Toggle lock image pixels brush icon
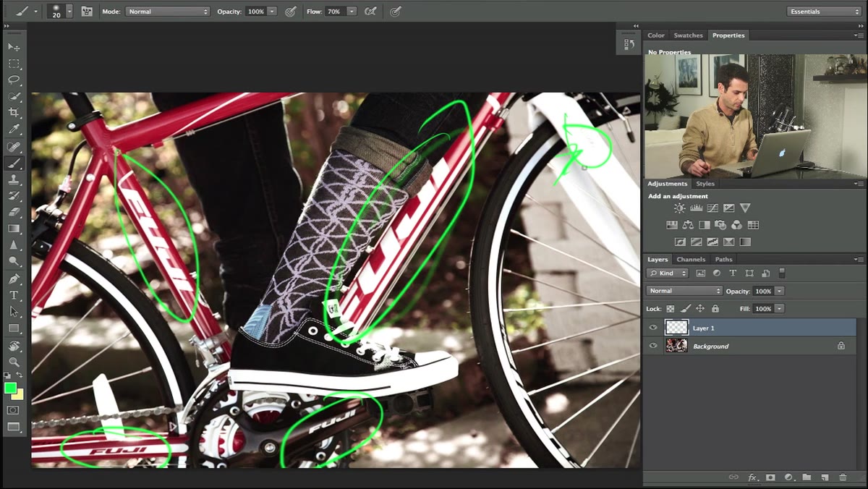Image resolution: width=868 pixels, height=489 pixels. click(x=686, y=309)
